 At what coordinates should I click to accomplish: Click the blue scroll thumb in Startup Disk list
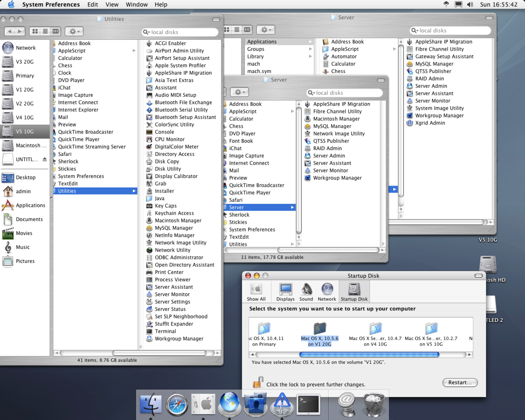pyautogui.click(x=369, y=355)
